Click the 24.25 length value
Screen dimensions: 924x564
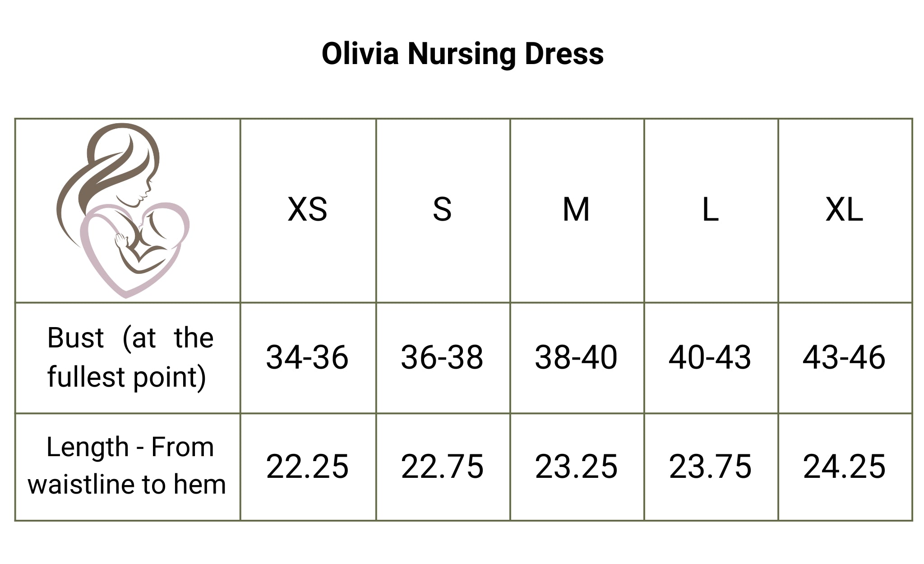click(x=844, y=467)
